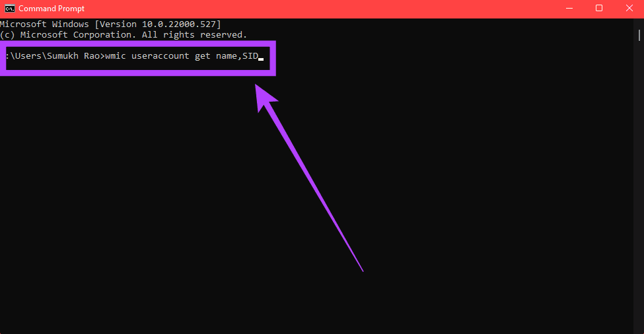Click the version number 10.0.22000.527
Image resolution: width=644 pixels, height=334 pixels.
[178, 24]
